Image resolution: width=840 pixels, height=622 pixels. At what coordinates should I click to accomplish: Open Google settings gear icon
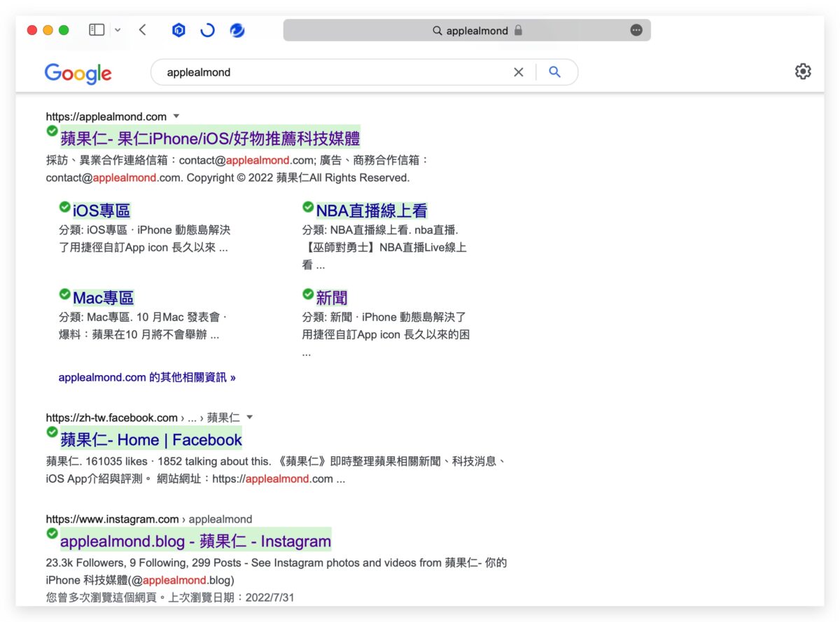pos(803,71)
